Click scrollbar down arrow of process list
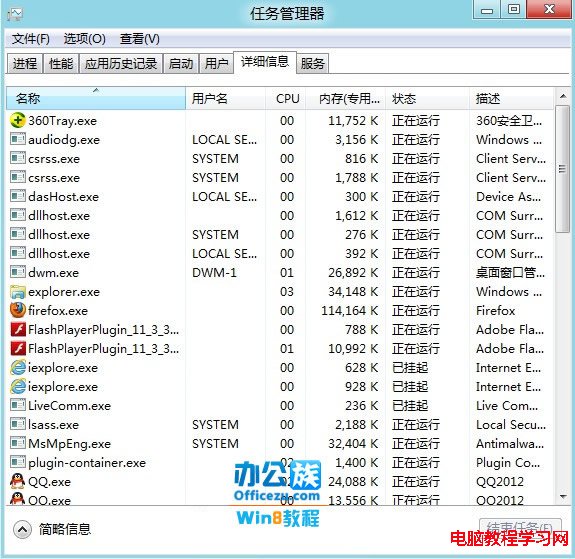 pyautogui.click(x=562, y=496)
